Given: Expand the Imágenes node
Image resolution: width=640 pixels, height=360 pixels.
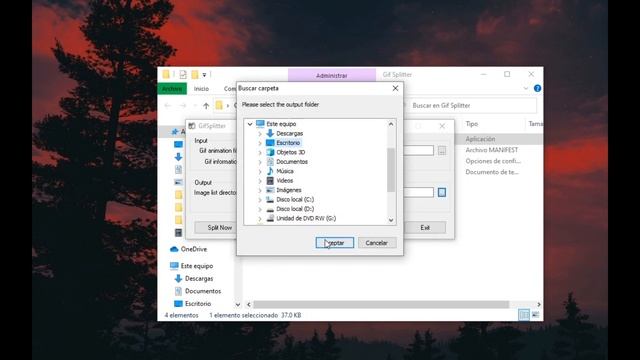Looking at the screenshot, I should click(x=260, y=190).
